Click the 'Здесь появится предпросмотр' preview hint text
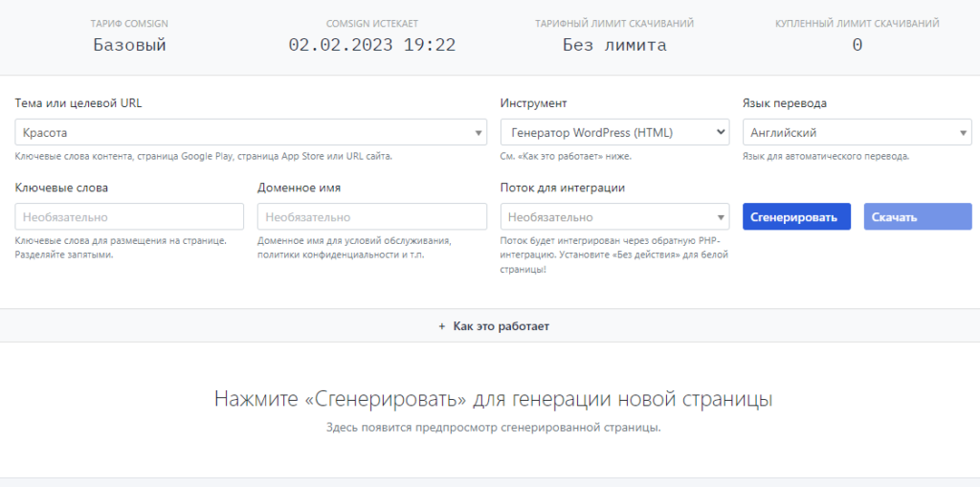This screenshot has width=980, height=487. [493, 429]
